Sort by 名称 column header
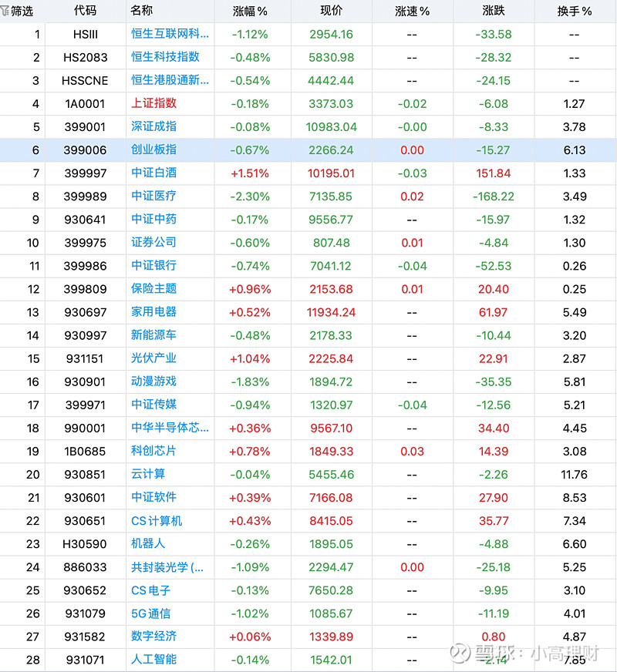This screenshot has height=672, width=617. [x=141, y=11]
